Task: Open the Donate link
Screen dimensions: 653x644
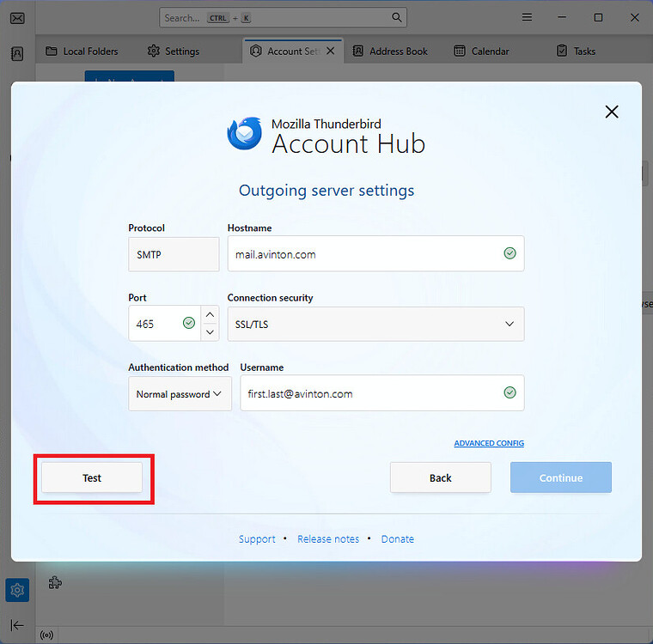Action: [x=398, y=539]
